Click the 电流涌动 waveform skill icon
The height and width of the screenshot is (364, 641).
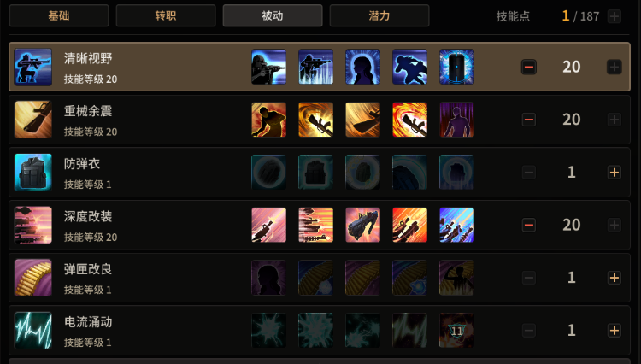tap(33, 331)
